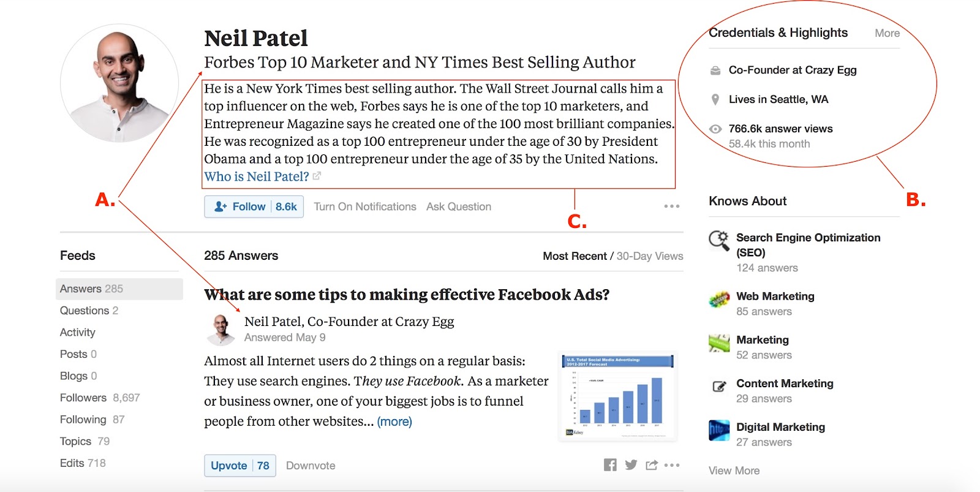Expand Credentials & Highlights with More
The height and width of the screenshot is (492, 980).
(887, 33)
